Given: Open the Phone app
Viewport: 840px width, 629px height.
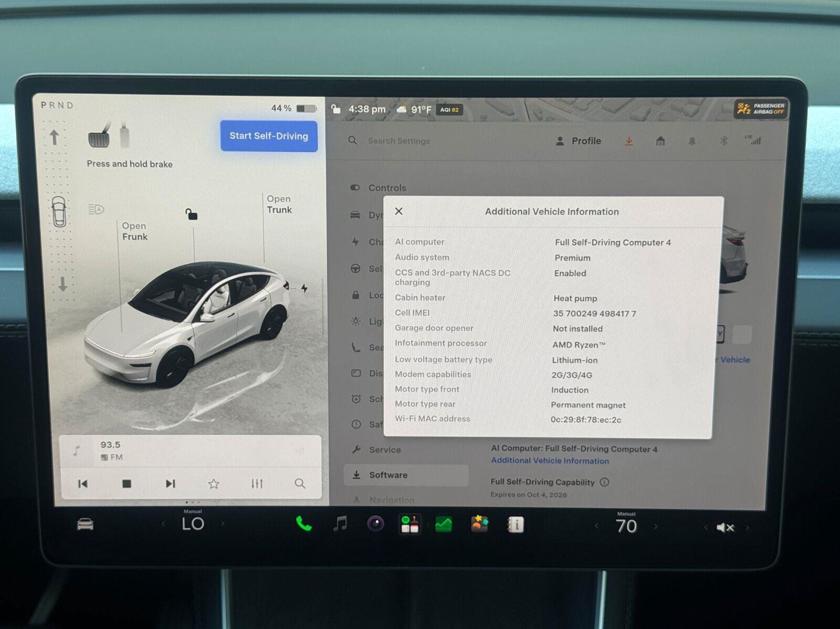Looking at the screenshot, I should 304,524.
